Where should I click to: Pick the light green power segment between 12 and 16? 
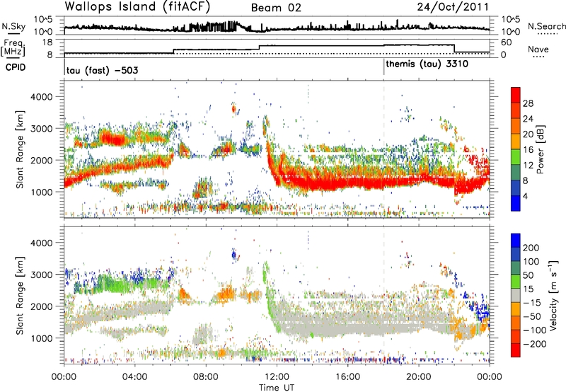(x=516, y=156)
